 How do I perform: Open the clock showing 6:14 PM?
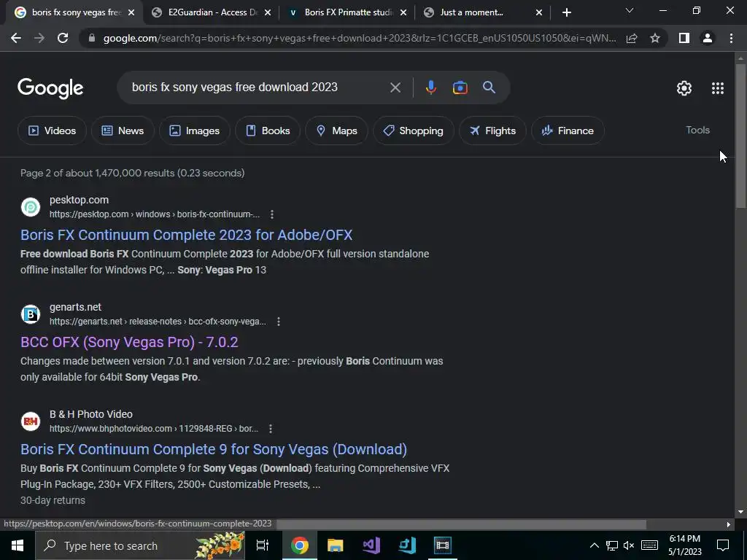click(x=684, y=545)
